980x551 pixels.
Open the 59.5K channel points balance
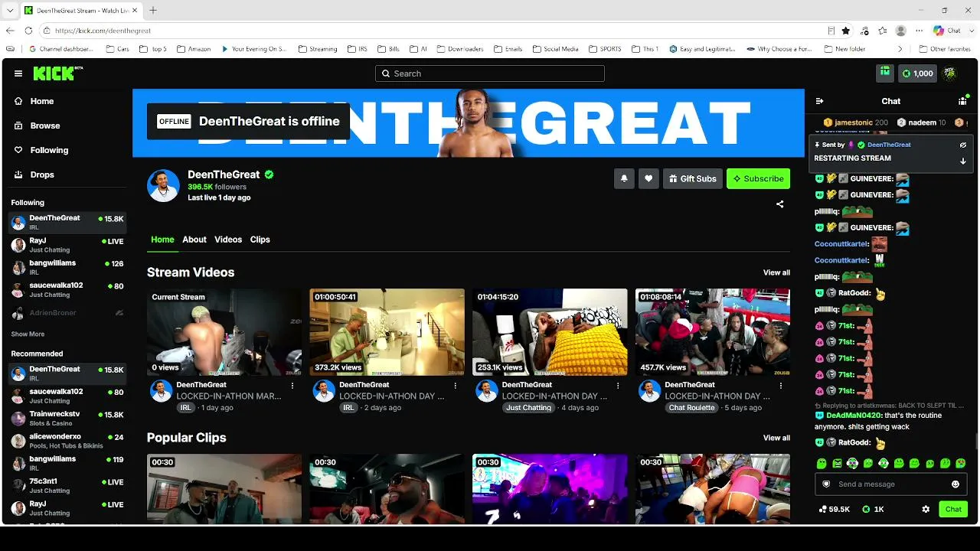click(x=834, y=509)
